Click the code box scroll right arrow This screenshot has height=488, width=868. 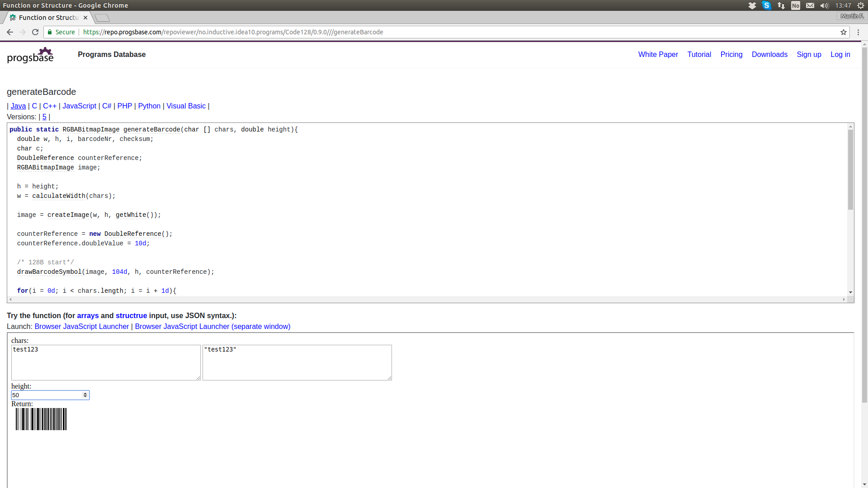coord(844,299)
